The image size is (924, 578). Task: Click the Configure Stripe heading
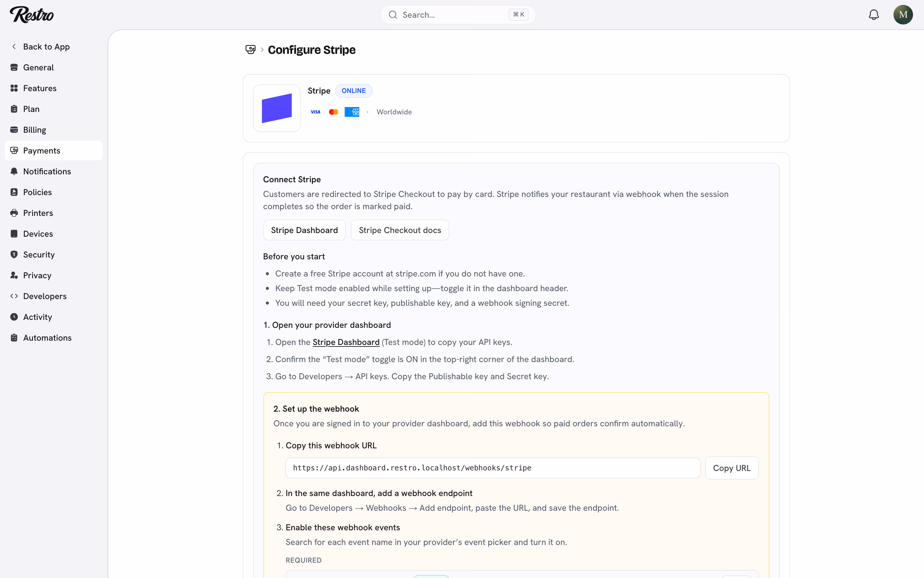pos(312,50)
